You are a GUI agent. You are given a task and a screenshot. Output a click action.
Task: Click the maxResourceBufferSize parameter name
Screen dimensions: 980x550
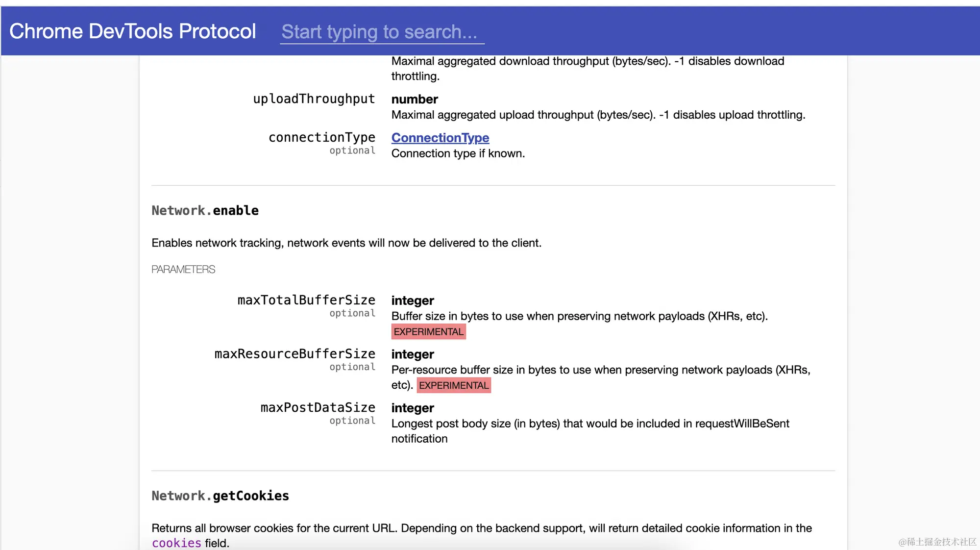pyautogui.click(x=294, y=354)
